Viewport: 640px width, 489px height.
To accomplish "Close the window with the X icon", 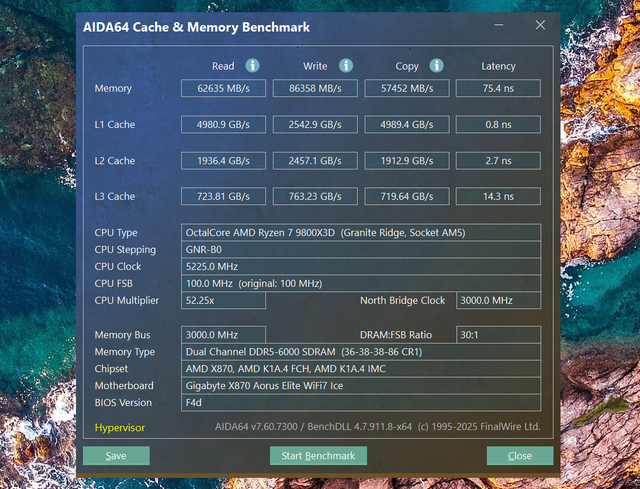I will (540, 25).
